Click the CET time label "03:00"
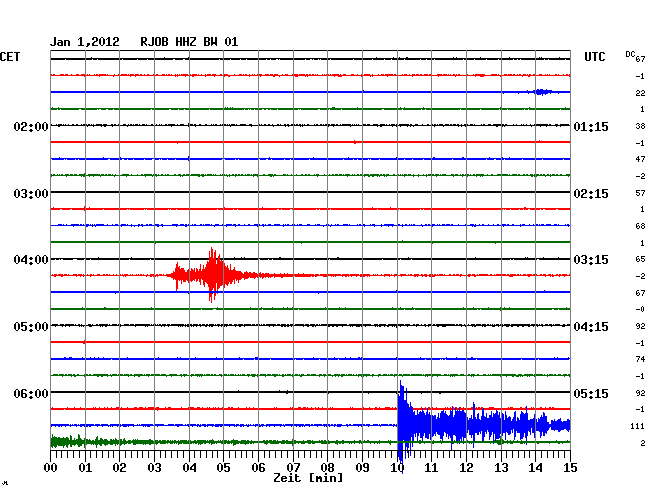 [31, 194]
